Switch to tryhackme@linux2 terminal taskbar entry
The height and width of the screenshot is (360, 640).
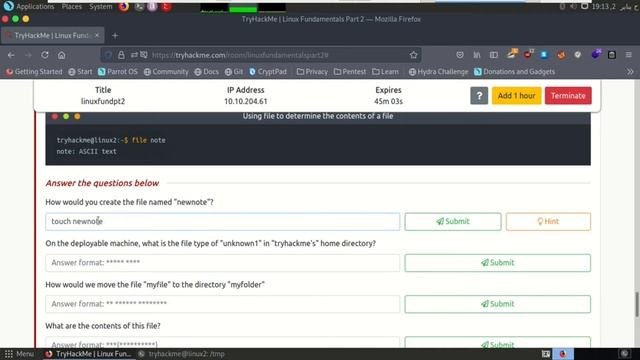click(182, 354)
